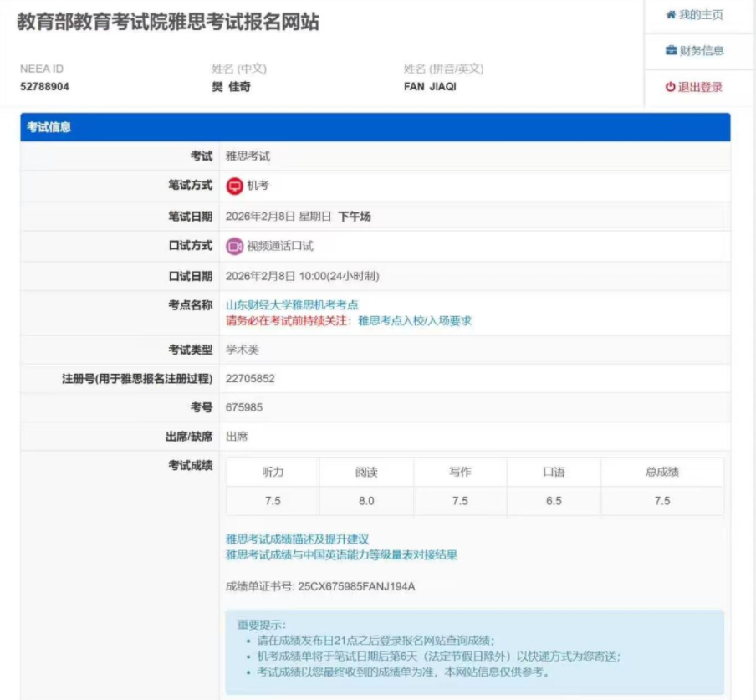Open 财务信息 page
The width and height of the screenshot is (756, 700).
pos(694,51)
